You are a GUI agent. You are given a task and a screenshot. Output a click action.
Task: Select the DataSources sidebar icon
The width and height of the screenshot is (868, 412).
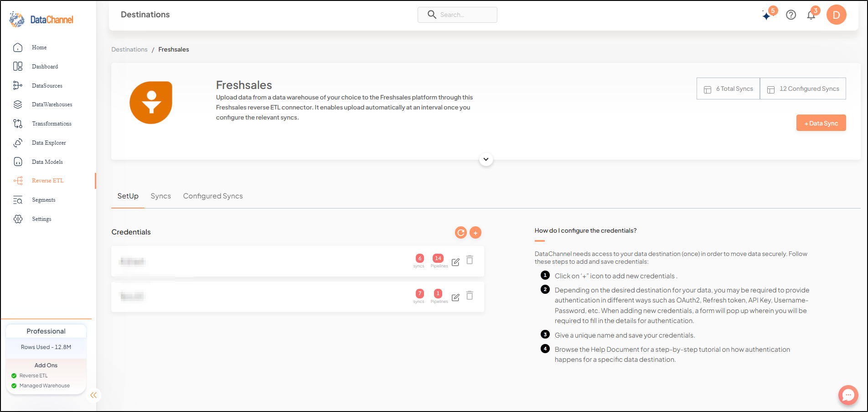(18, 85)
